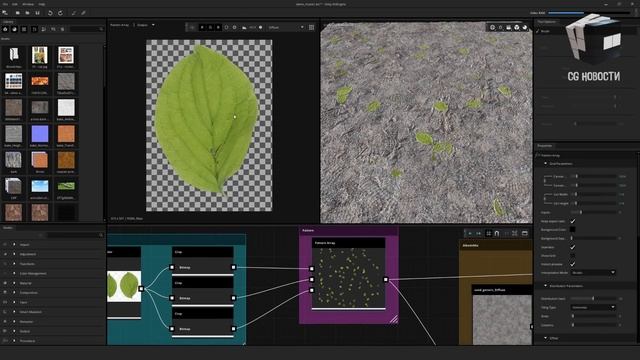Switch to the Library tab
640x360 pixels.
[x=8, y=22]
